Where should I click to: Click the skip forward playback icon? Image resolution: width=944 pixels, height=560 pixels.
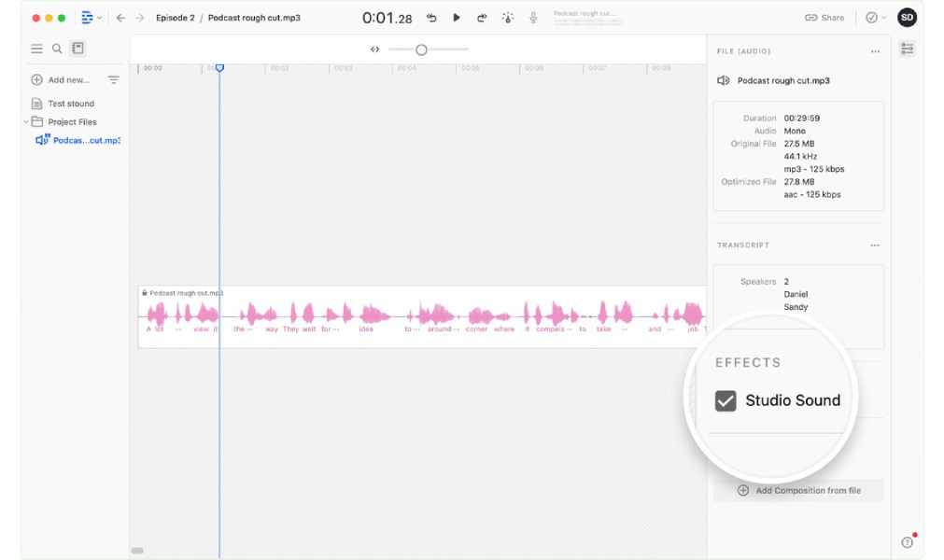pyautogui.click(x=482, y=18)
